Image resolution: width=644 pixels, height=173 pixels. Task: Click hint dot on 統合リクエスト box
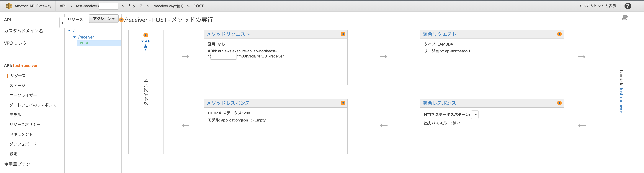click(559, 34)
